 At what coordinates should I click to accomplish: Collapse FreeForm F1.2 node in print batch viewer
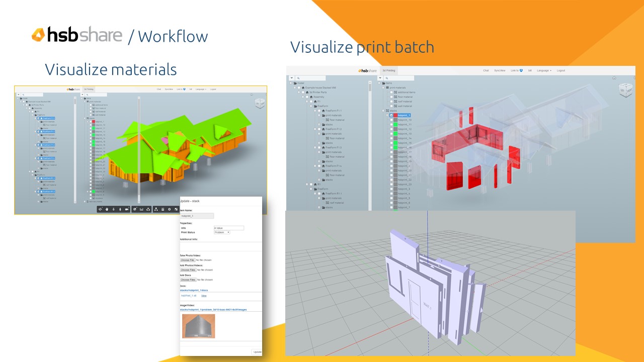[x=314, y=129]
